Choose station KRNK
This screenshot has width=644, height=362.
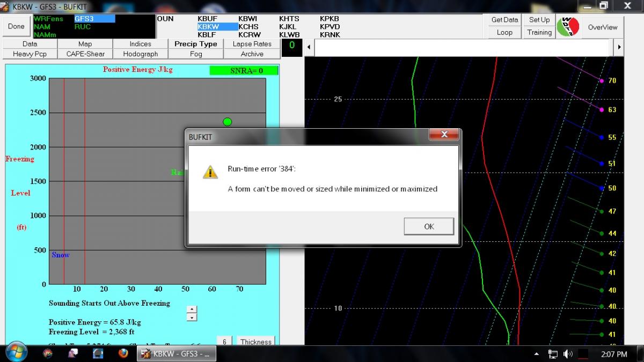pos(330,35)
